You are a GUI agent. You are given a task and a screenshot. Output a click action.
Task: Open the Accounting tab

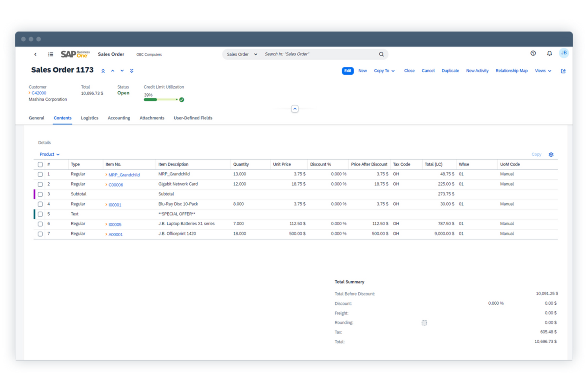tap(119, 118)
